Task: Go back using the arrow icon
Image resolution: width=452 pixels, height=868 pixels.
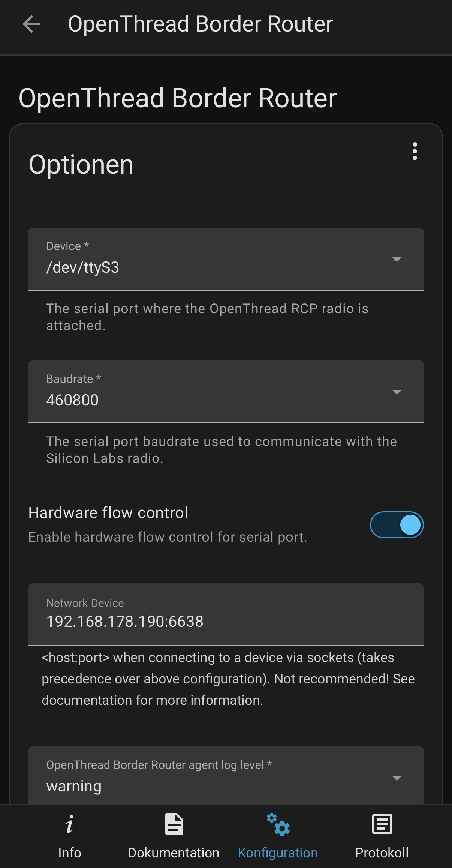Action: tap(31, 24)
